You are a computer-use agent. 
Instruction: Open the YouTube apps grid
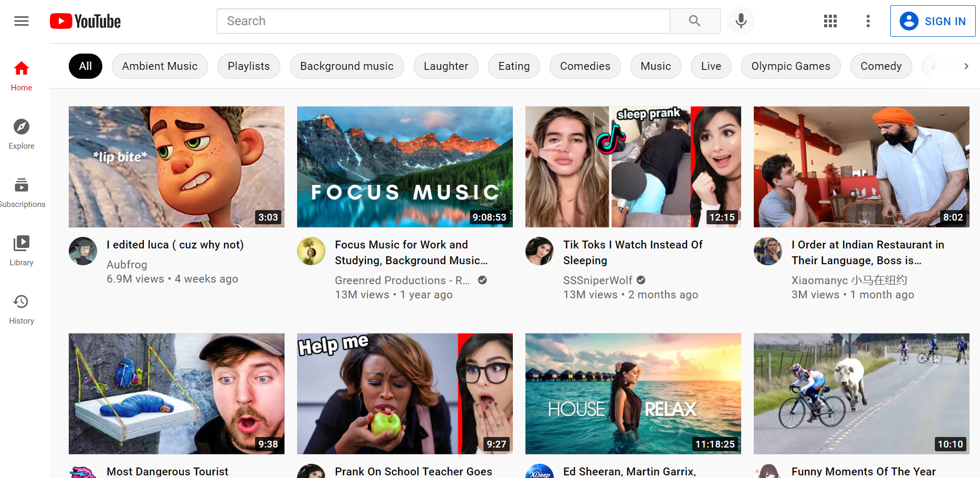click(x=830, y=21)
